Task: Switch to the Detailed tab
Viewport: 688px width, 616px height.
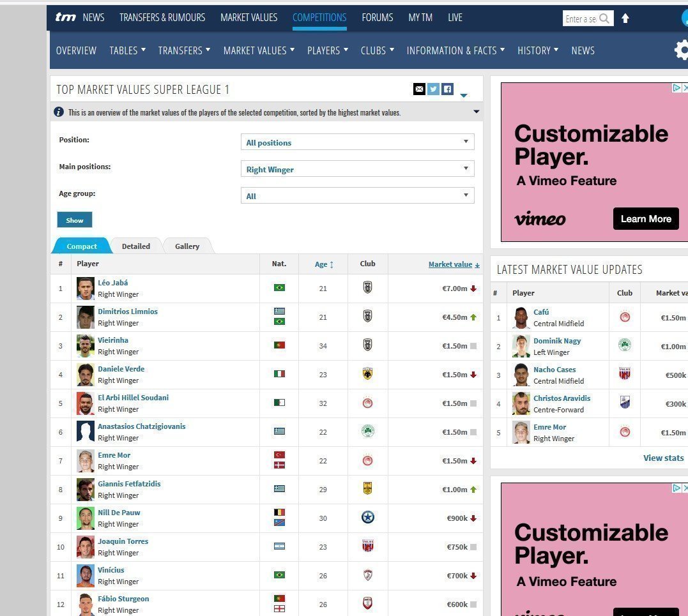Action: coord(136,246)
